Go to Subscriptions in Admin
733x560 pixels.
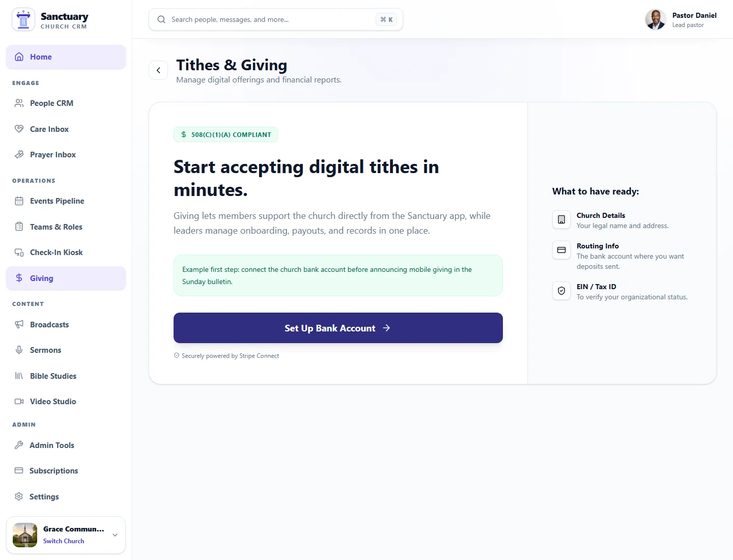66,471
